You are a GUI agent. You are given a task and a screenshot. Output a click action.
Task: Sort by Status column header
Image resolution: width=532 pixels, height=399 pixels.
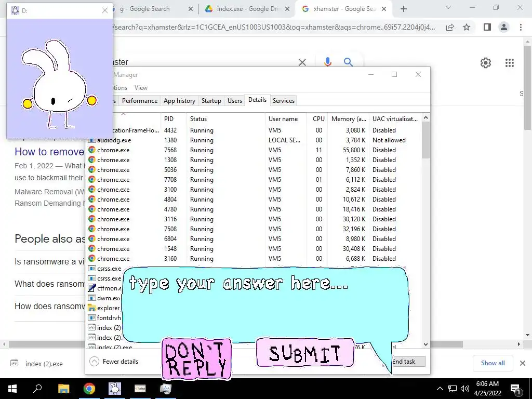tap(225, 119)
